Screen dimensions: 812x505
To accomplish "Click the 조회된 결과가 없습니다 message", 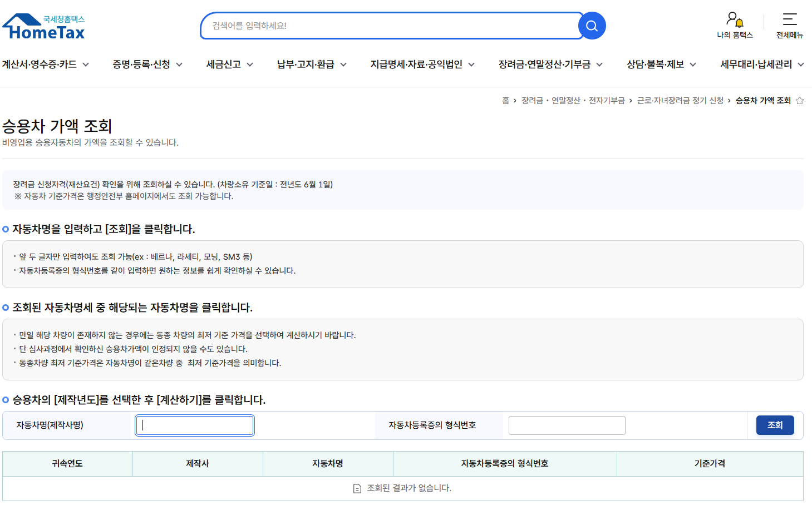I will [x=409, y=488].
